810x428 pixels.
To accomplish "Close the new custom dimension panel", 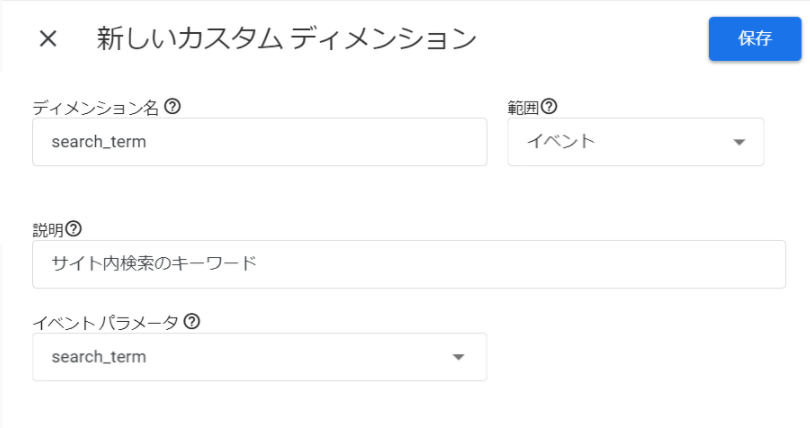I will [x=48, y=39].
